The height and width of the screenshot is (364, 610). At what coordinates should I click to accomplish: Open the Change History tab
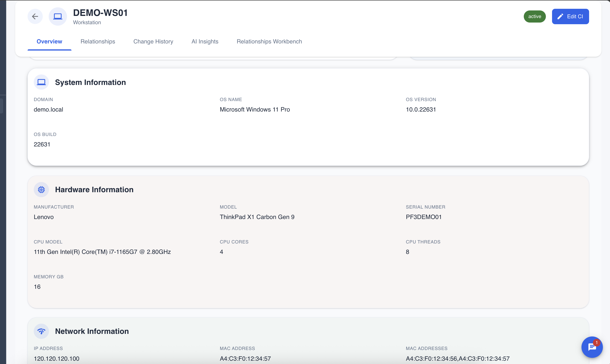click(x=153, y=42)
